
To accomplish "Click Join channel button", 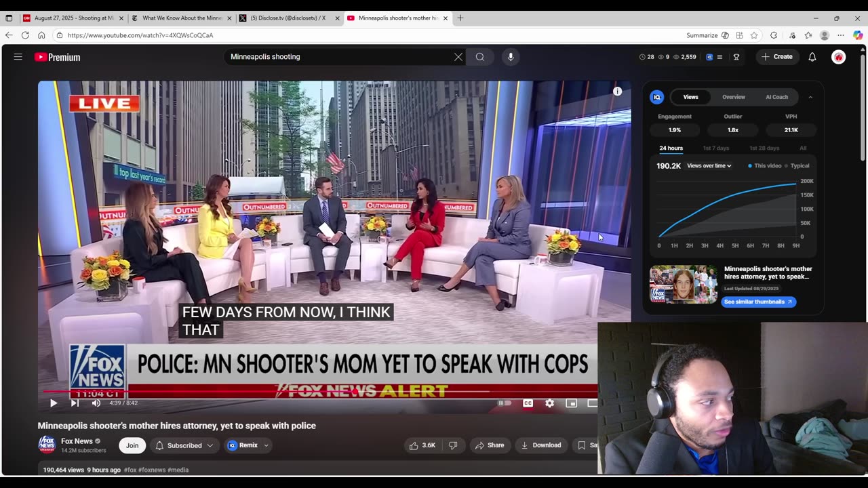I will (132, 445).
